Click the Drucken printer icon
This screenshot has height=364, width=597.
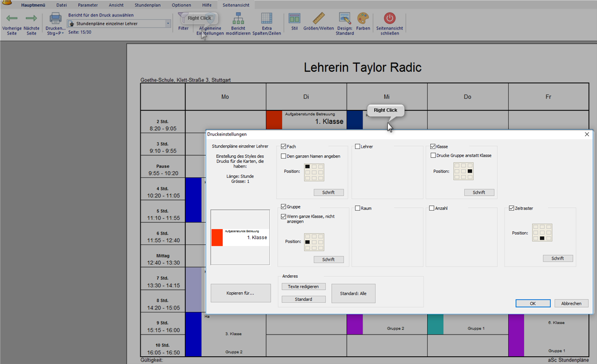pos(55,19)
